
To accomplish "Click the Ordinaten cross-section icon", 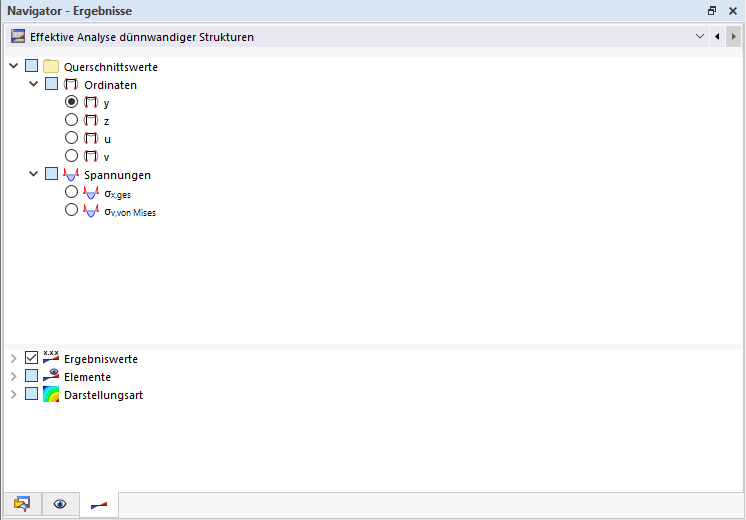I will [71, 85].
